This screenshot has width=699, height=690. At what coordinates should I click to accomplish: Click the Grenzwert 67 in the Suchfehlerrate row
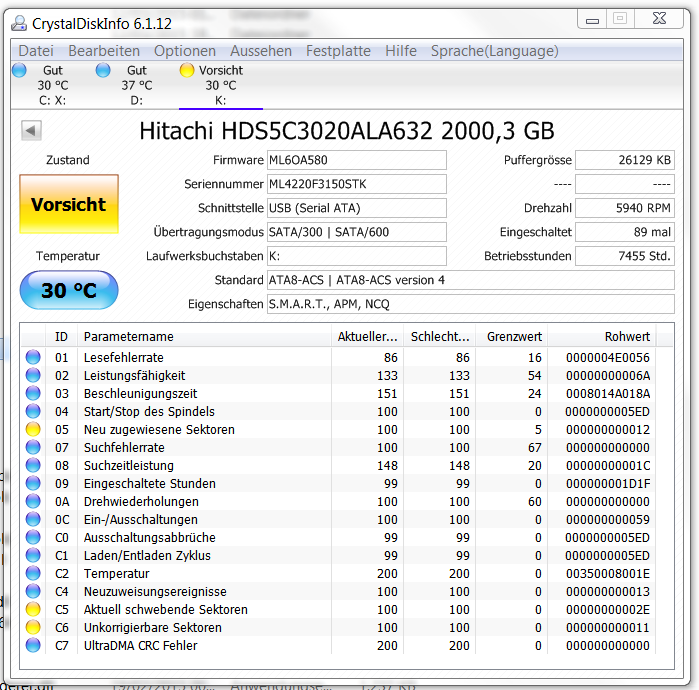point(535,448)
